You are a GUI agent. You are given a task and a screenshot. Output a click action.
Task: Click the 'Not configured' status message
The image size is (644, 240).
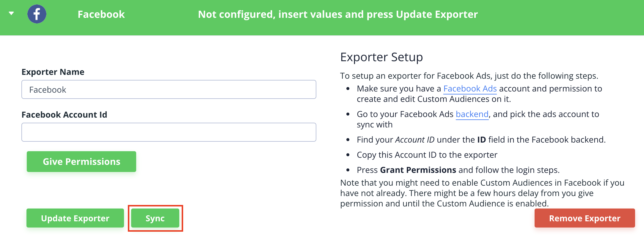pos(338,14)
